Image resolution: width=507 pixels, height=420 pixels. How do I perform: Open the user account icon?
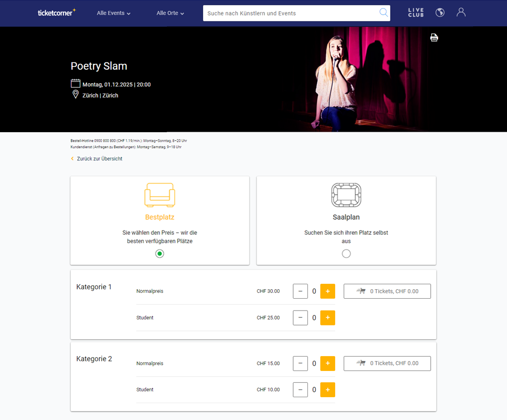pos(461,12)
